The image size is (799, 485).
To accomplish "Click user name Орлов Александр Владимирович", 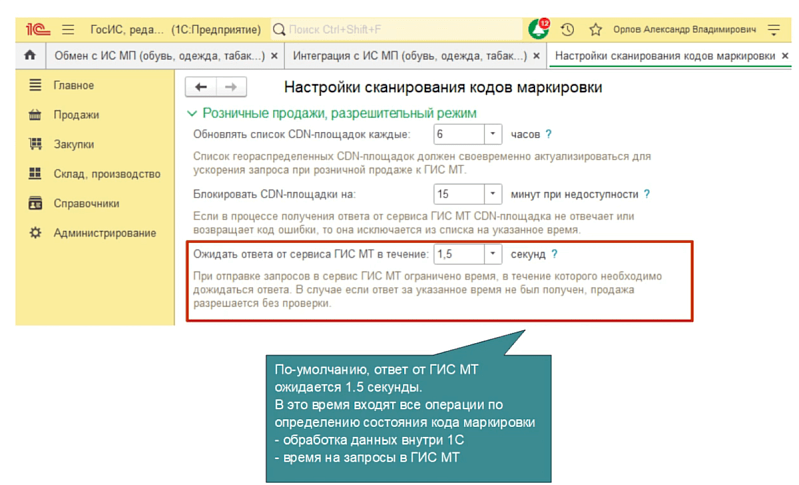I will (x=684, y=30).
